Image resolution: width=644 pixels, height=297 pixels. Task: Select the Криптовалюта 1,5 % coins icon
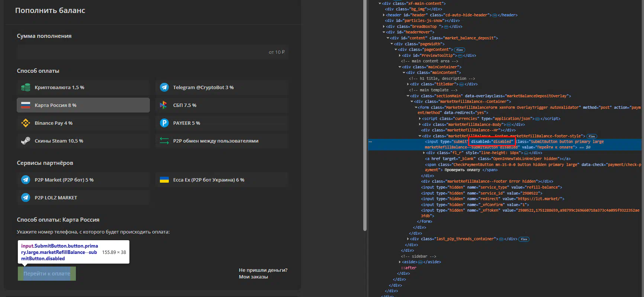pyautogui.click(x=26, y=88)
